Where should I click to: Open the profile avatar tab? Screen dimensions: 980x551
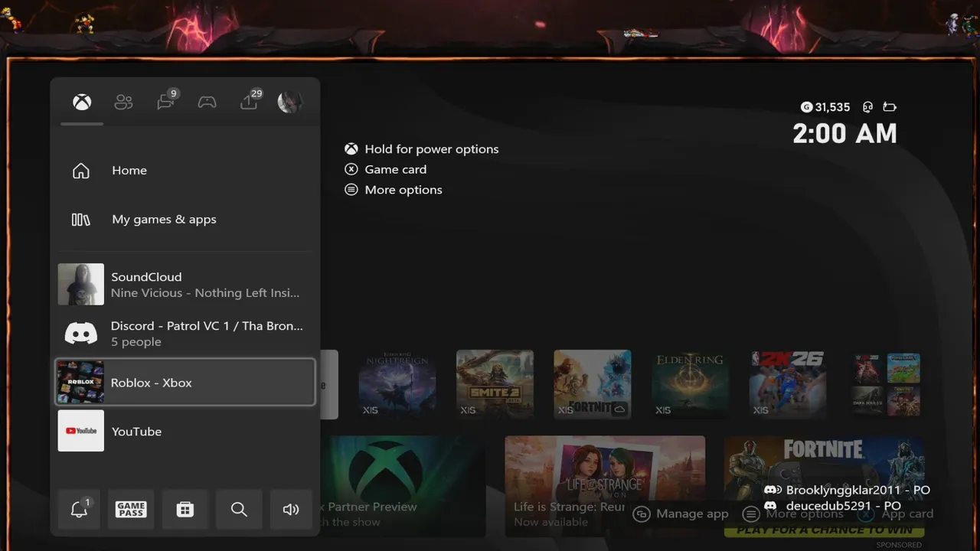pos(289,102)
